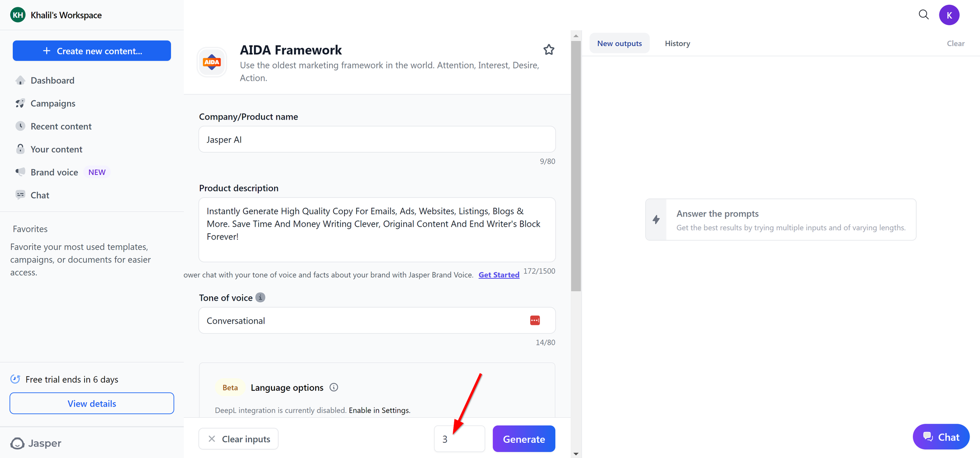The width and height of the screenshot is (980, 458).
Task: Click the form's vertical scrollbar thumb
Action: pyautogui.click(x=576, y=166)
